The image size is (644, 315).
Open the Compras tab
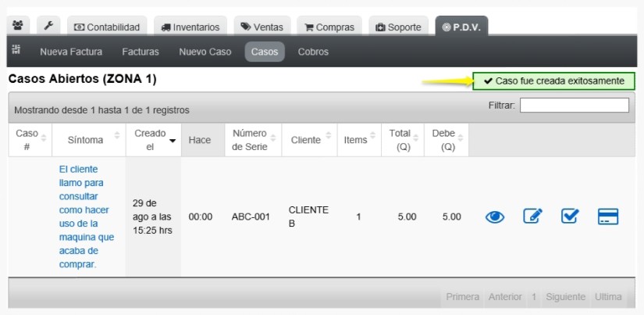pos(329,27)
